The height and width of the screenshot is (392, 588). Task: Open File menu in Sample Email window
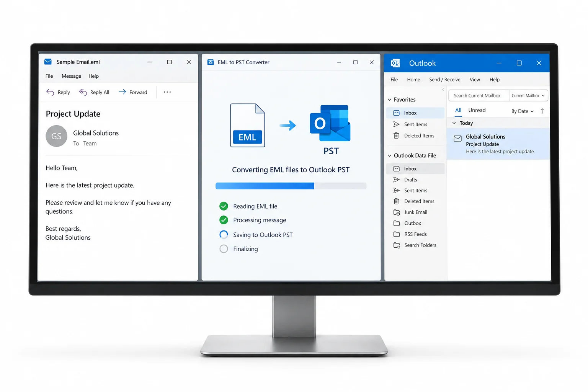[x=49, y=76]
